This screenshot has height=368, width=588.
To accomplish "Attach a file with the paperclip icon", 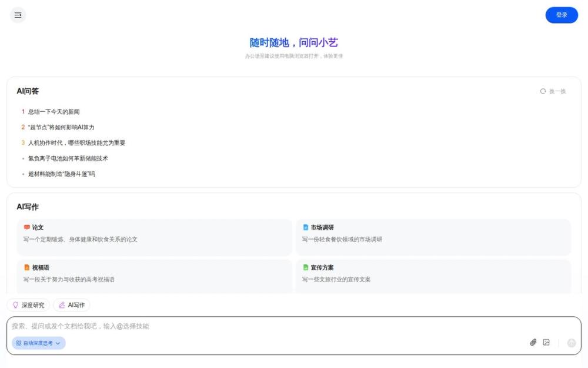I will click(533, 343).
